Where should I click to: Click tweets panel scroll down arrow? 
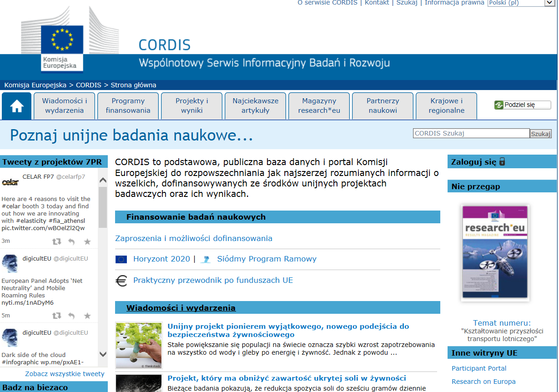click(x=103, y=354)
